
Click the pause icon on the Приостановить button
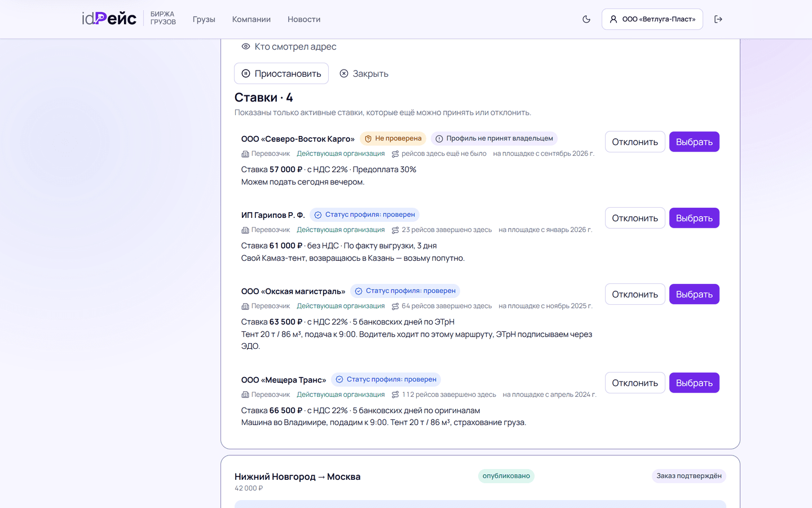pos(246,73)
